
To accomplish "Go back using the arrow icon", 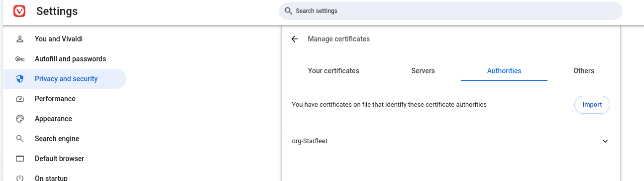I will pos(295,39).
